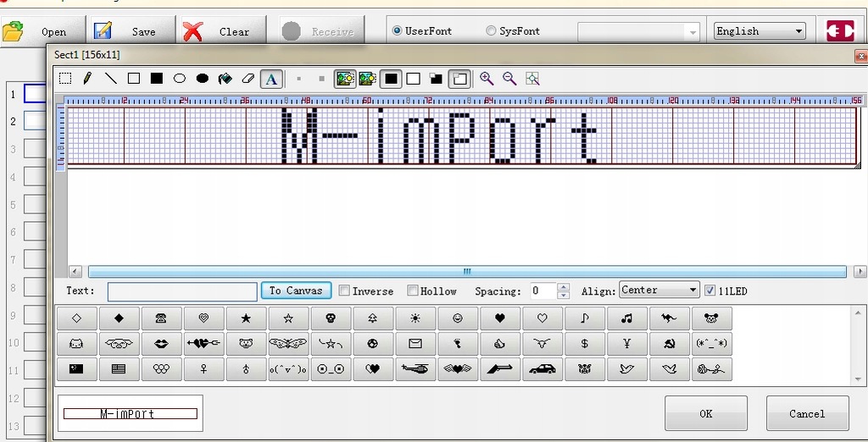
Task: Select the eraser tool
Action: (x=248, y=79)
